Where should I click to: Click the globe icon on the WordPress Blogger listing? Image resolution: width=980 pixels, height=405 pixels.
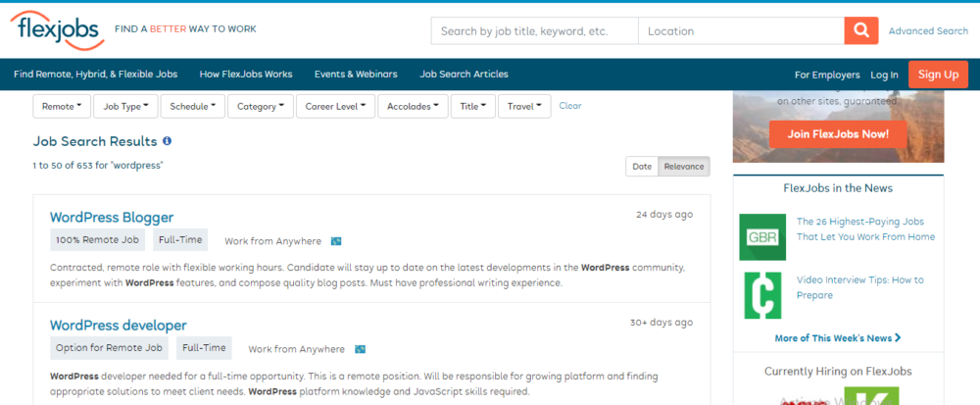click(336, 241)
